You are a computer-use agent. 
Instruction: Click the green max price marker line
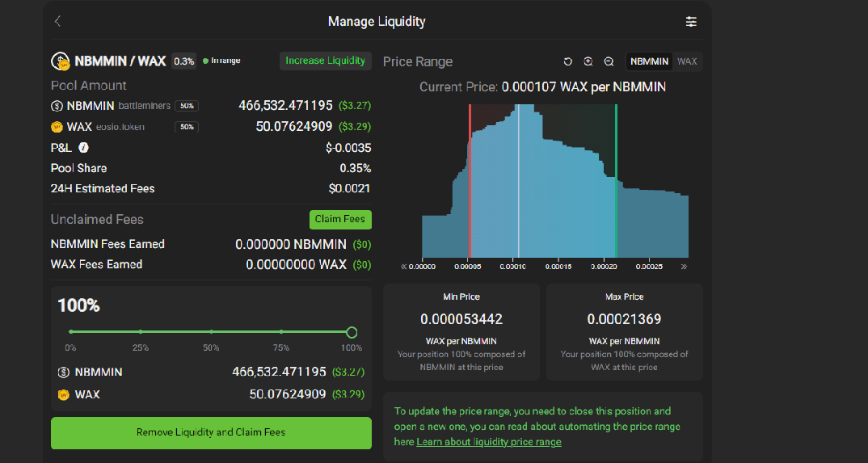tap(616, 181)
